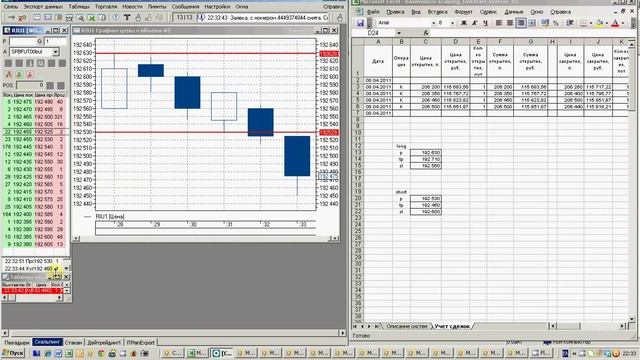
Task: Click the price P input field
Action: (23, 41)
